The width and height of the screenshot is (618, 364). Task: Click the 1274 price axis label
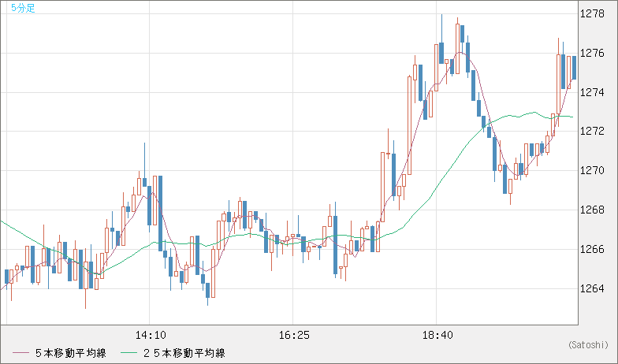(592, 93)
